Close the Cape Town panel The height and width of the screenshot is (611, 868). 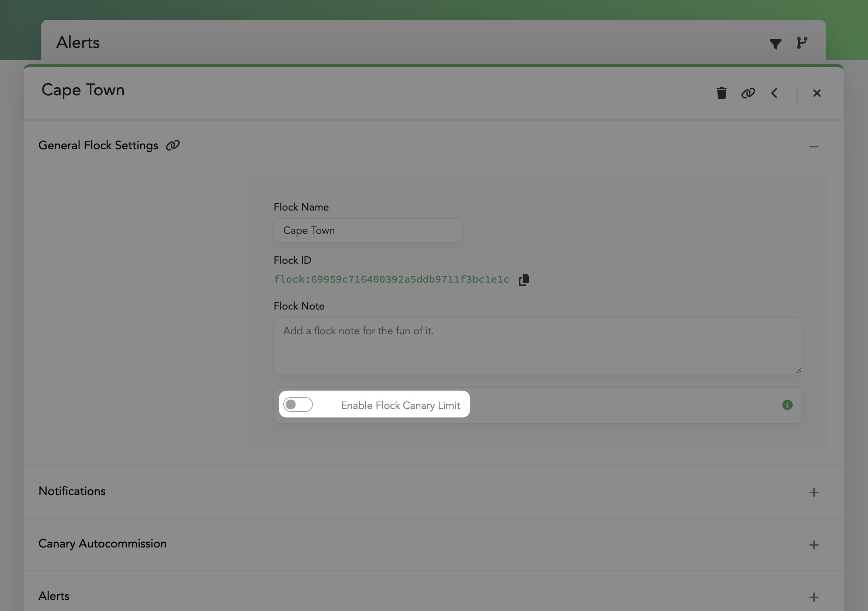pyautogui.click(x=817, y=93)
